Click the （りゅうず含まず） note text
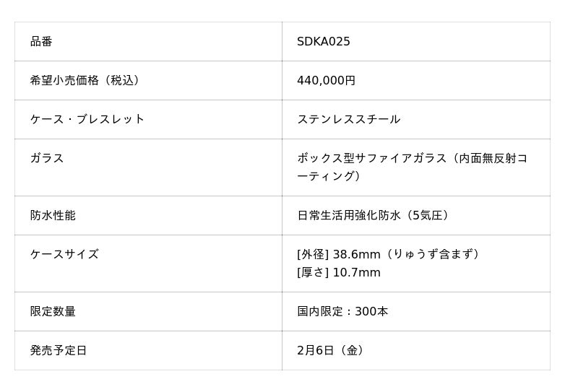Screen dimensions: 578x392 pyautogui.click(x=433, y=254)
